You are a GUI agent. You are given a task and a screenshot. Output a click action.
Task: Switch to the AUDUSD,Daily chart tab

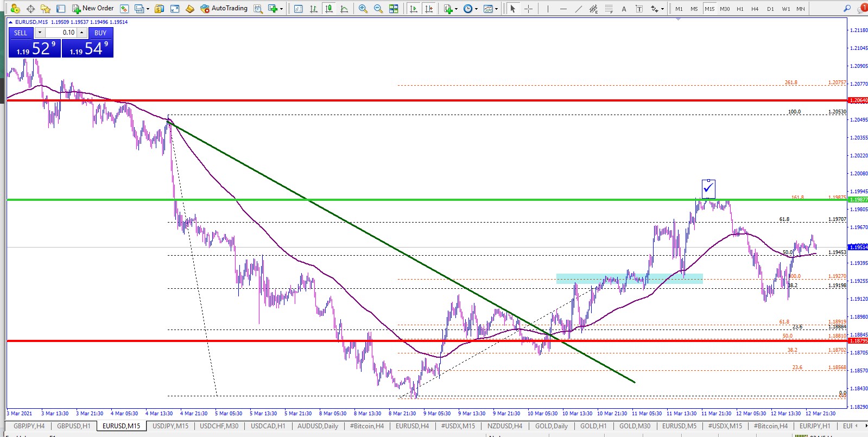[x=318, y=426]
